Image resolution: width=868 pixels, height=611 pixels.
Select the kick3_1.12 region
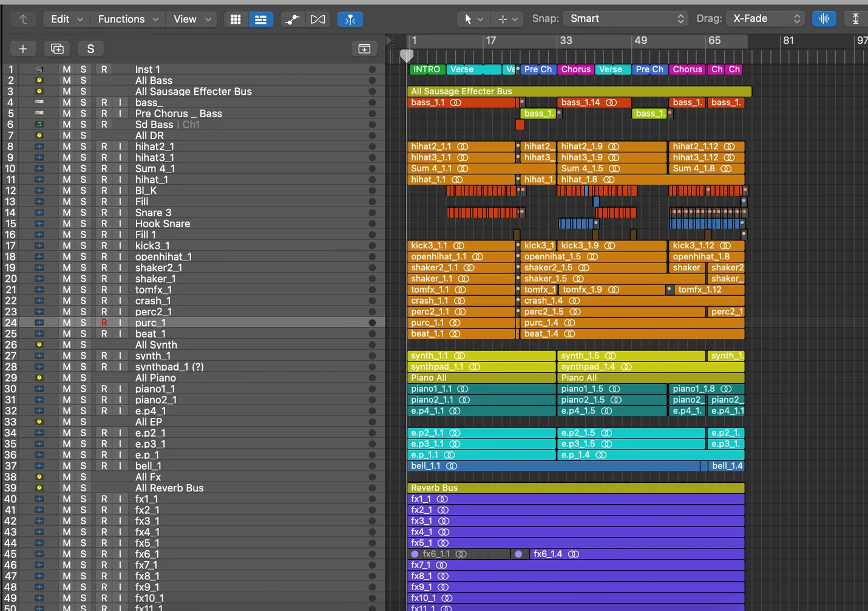[x=707, y=245]
